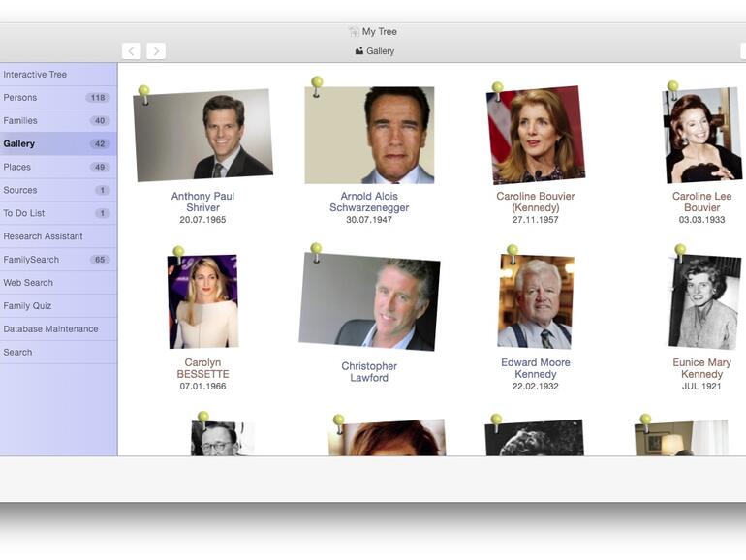This screenshot has width=746, height=560.
Task: Open Carolyn BESSETTE's photo
Action: click(x=203, y=301)
